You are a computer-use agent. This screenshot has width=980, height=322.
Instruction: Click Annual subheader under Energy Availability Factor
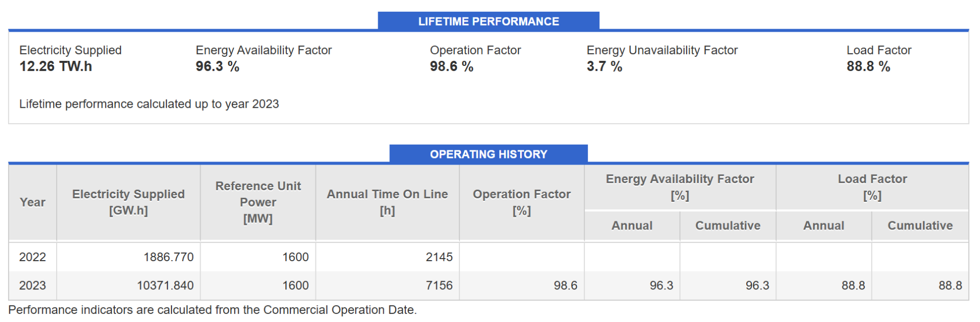pos(632,226)
